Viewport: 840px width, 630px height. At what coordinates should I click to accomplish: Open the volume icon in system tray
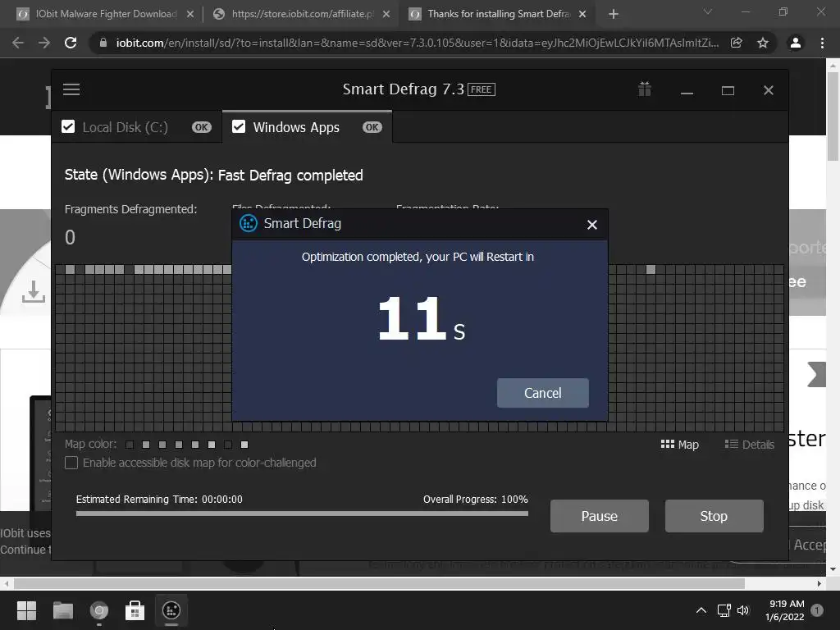click(743, 610)
